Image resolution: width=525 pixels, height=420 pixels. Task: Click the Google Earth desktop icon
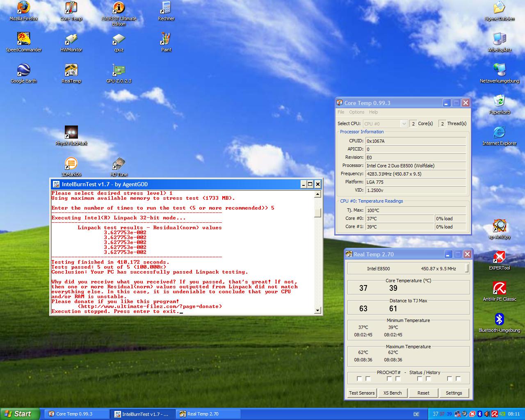click(23, 73)
